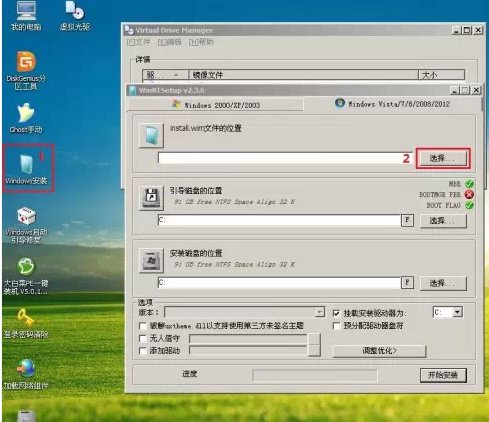Click the F button for install drive
This screenshot has width=489, height=422.
click(x=407, y=282)
